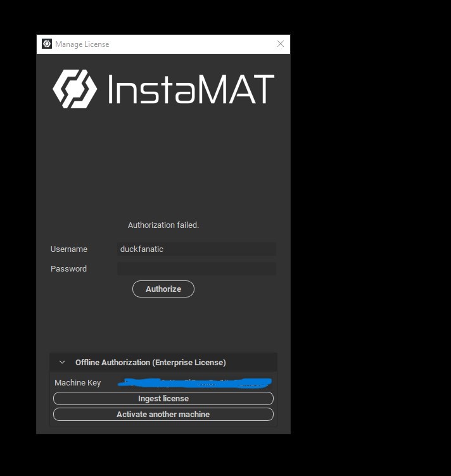Focus the Password input field
Screen dimensions: 451x476
pyautogui.click(x=196, y=269)
